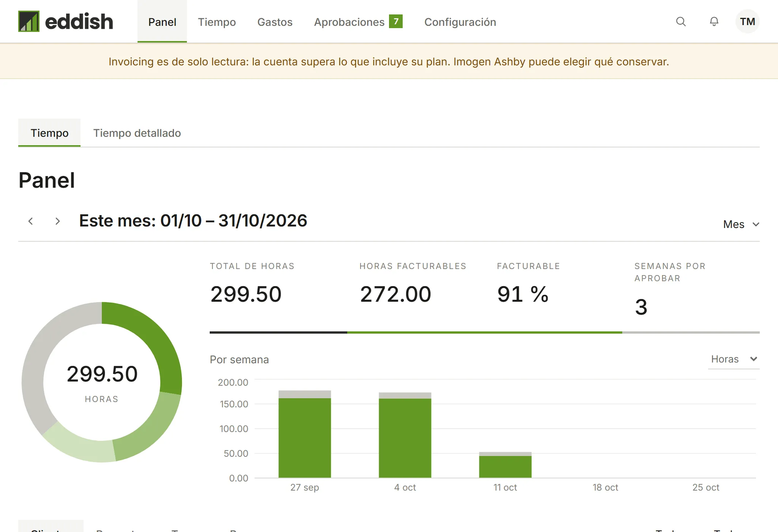Open the Aprobaciones badge showing 7
The height and width of the screenshot is (532, 778).
point(396,21)
